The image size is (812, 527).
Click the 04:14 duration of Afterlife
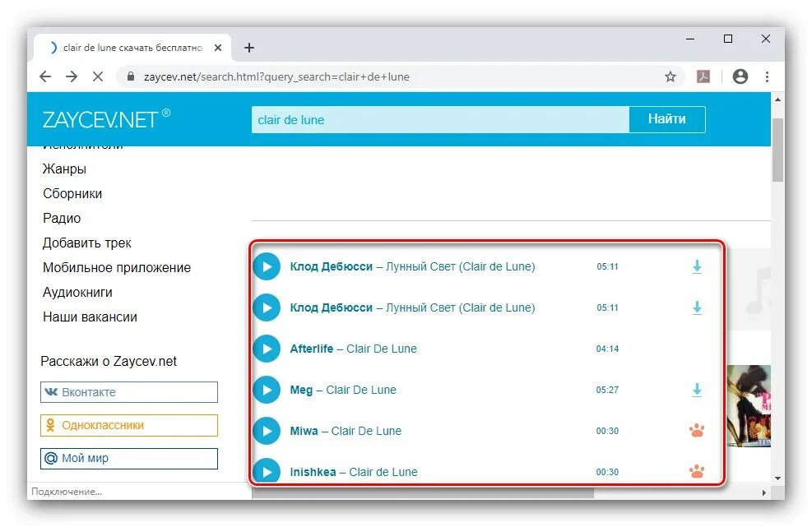pyautogui.click(x=607, y=349)
